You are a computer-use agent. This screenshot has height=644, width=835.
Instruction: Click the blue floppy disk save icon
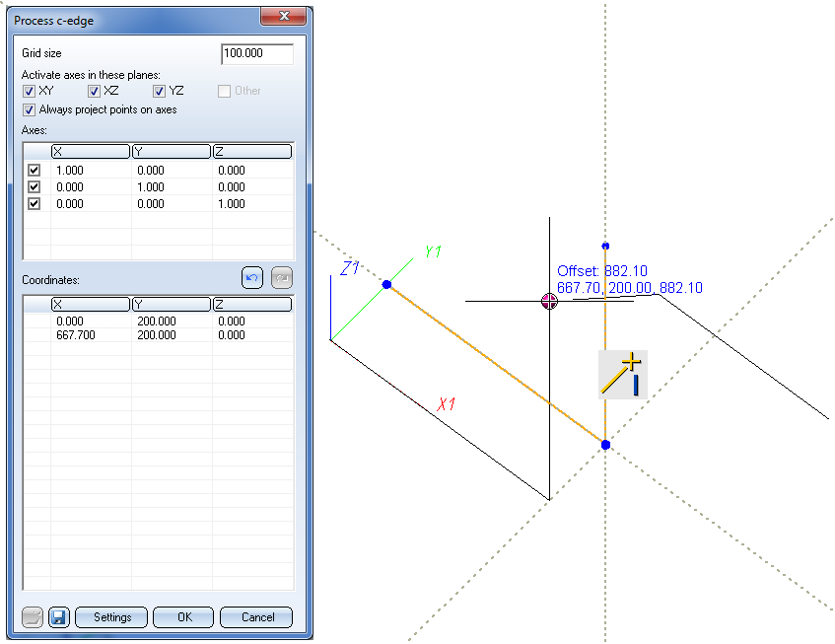[58, 617]
